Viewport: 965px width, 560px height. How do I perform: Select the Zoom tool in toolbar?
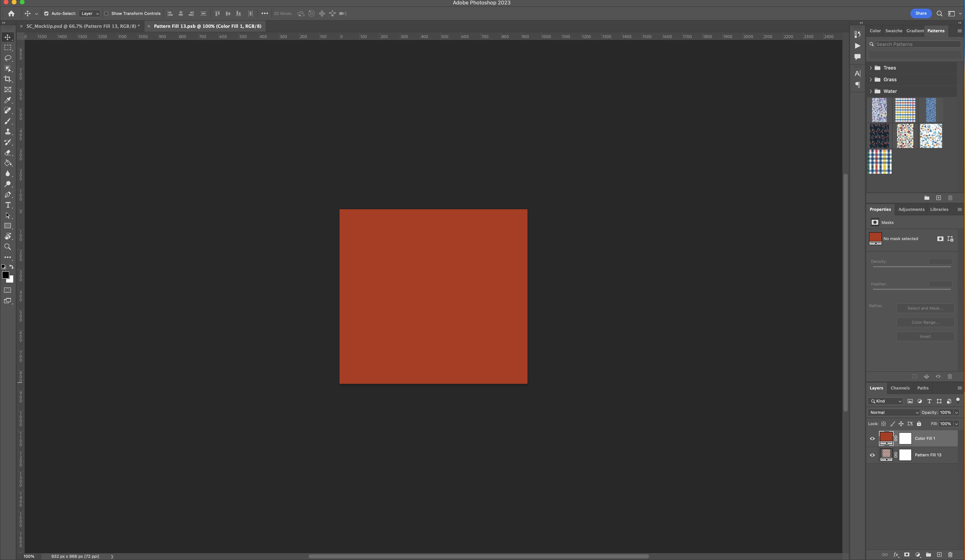[x=8, y=247]
